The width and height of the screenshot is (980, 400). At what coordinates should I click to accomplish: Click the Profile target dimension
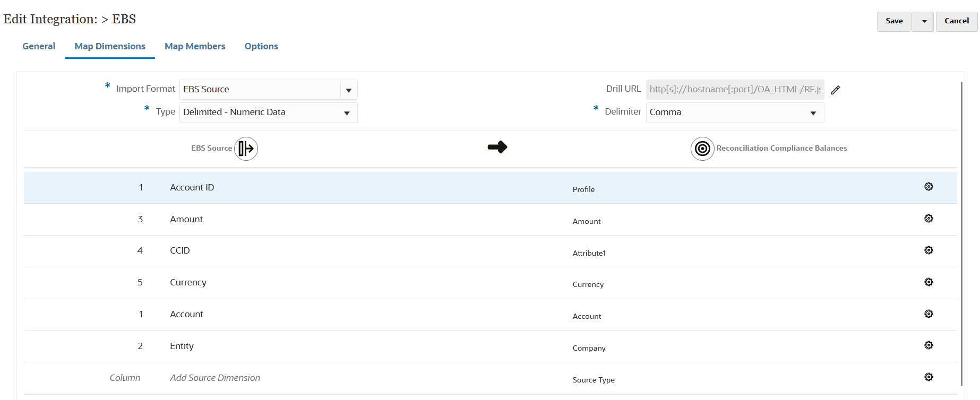(x=583, y=189)
